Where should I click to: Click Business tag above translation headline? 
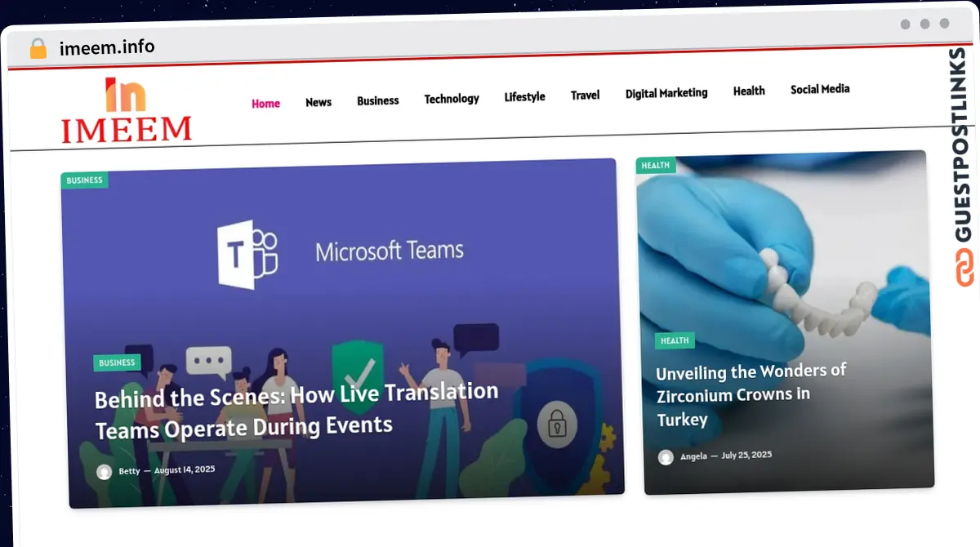118,362
